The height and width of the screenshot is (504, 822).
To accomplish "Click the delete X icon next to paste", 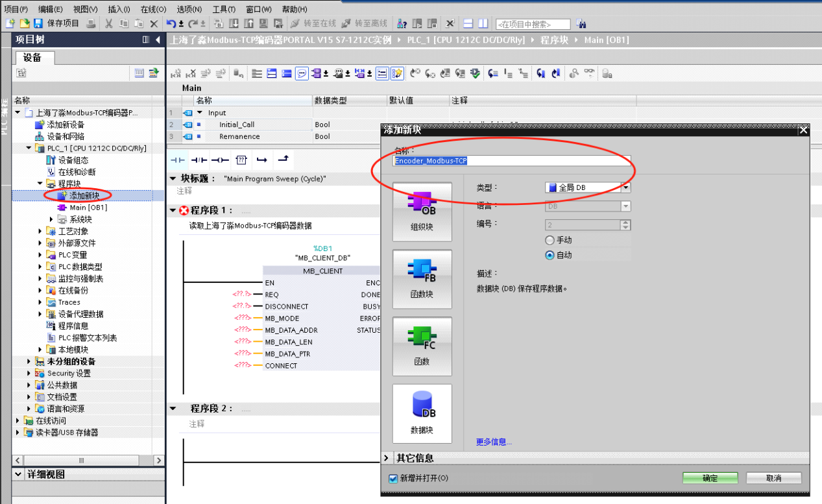I will (154, 23).
